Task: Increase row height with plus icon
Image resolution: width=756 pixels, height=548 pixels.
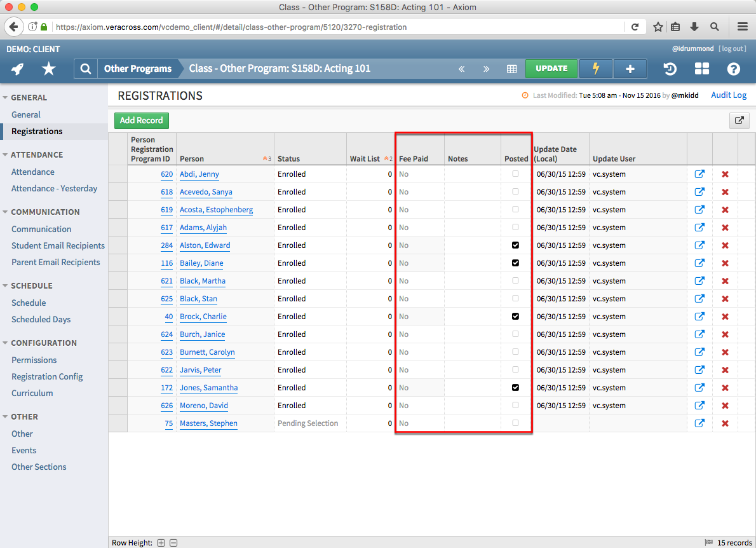Action: point(161,543)
